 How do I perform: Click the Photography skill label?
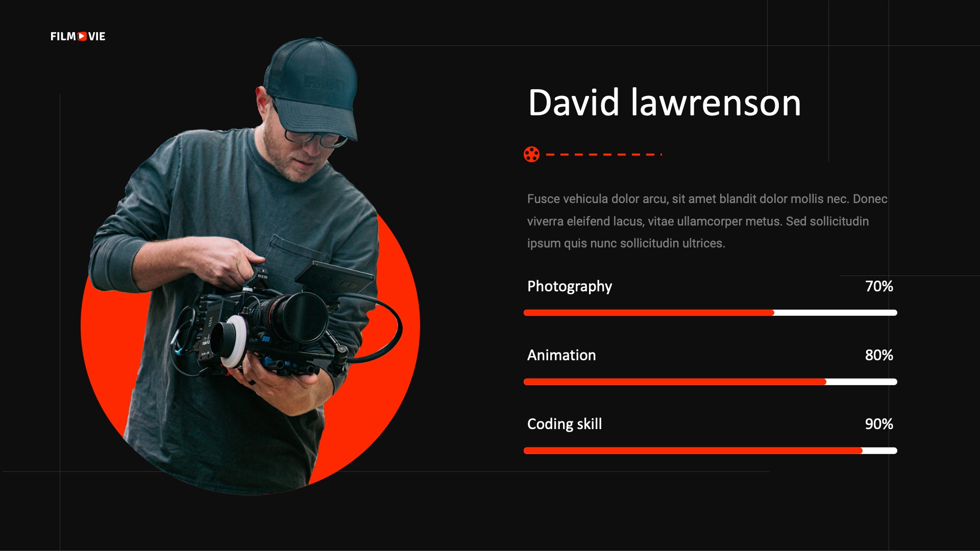[569, 286]
